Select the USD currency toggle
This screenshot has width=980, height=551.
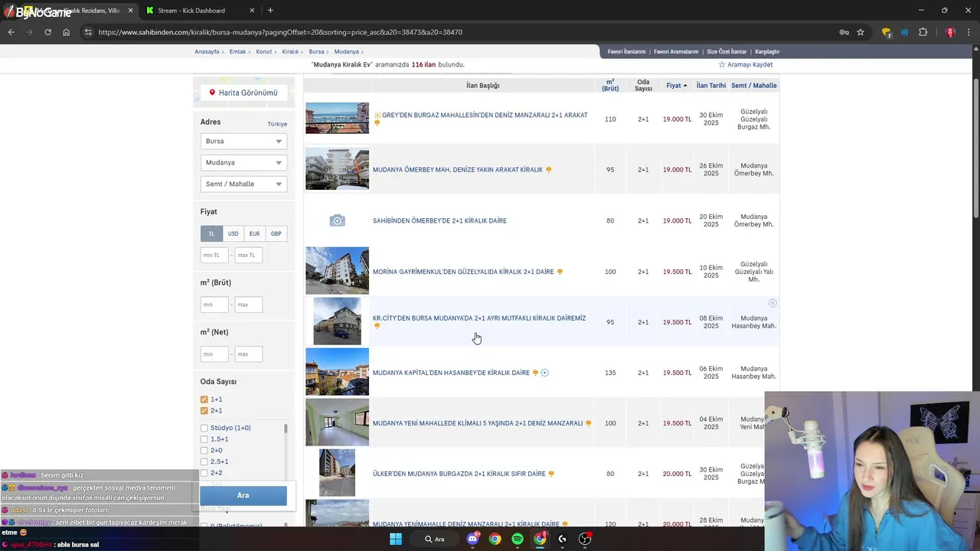click(x=233, y=233)
